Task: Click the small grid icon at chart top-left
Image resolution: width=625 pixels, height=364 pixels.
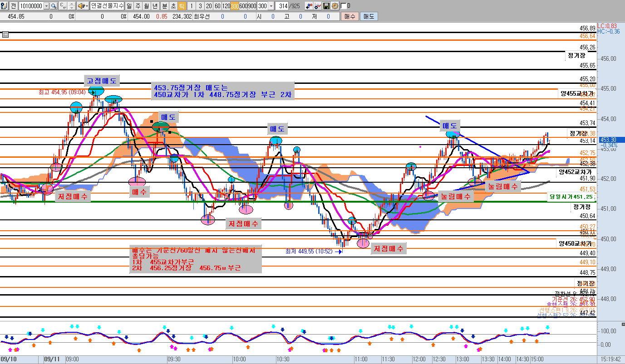Action: (5, 34)
